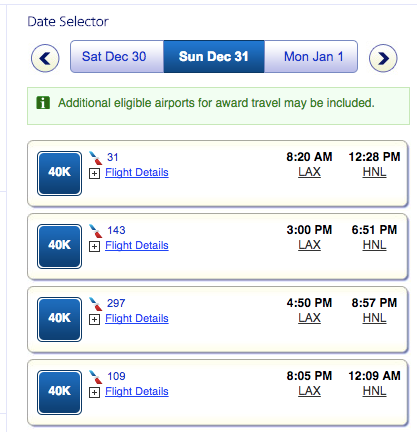
Task: Expand flight 297 details plus box
Action: [x=94, y=319]
